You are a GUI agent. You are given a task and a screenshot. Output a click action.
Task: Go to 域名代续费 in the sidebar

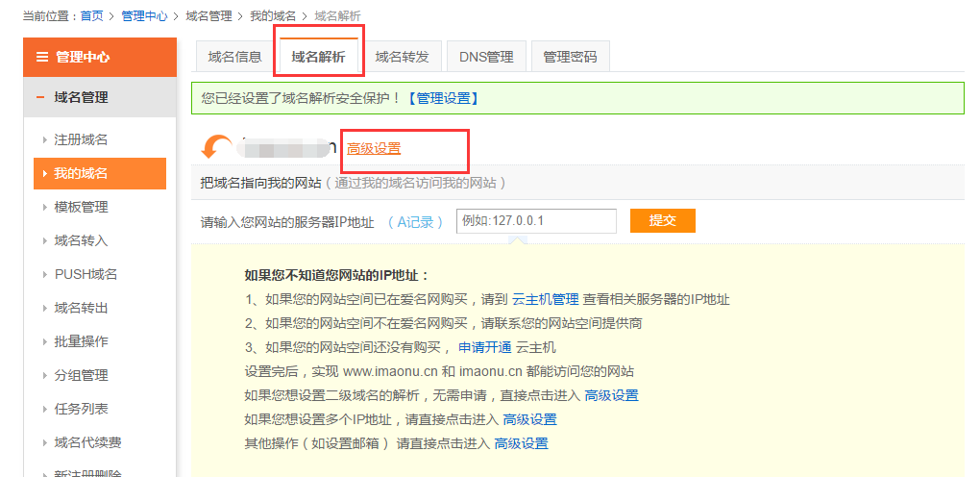point(87,442)
